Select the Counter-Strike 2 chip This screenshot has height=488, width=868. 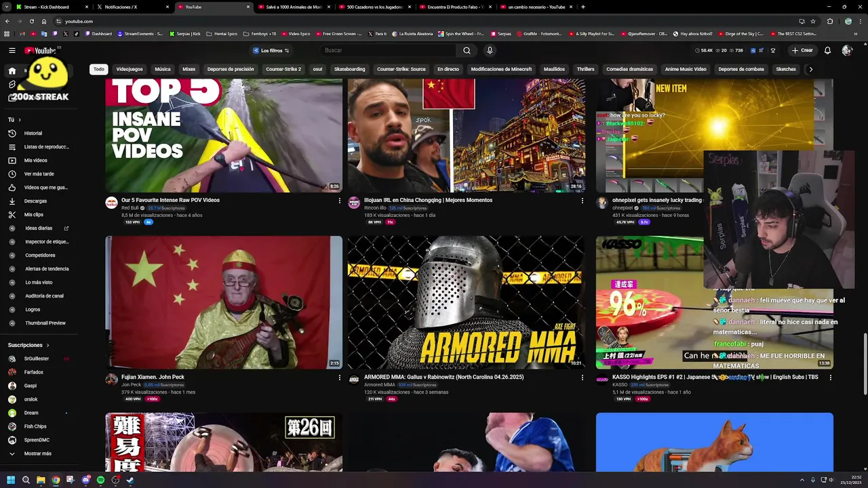coord(283,69)
